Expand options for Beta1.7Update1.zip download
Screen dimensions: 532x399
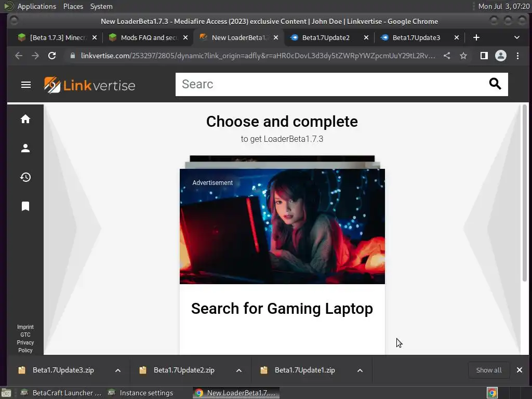pos(360,370)
